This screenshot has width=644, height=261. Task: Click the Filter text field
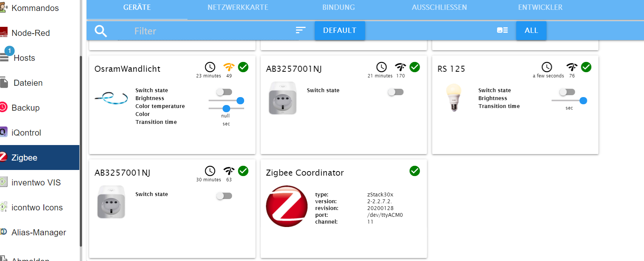208,31
